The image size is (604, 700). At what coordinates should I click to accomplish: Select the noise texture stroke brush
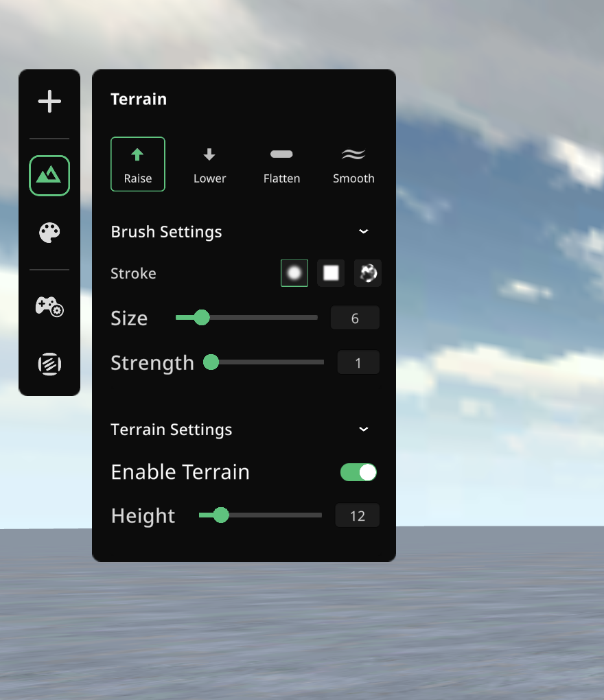(368, 273)
